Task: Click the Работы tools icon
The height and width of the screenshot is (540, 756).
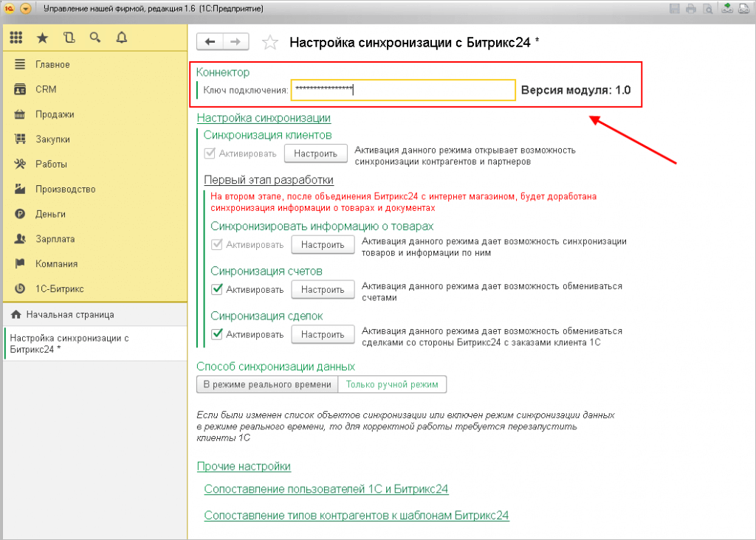Action: (x=20, y=164)
